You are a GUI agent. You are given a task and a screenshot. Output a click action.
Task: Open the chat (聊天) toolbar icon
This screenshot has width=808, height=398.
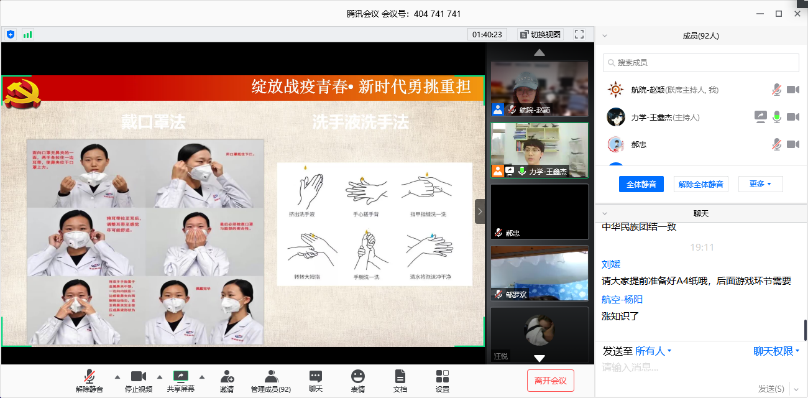click(315, 381)
